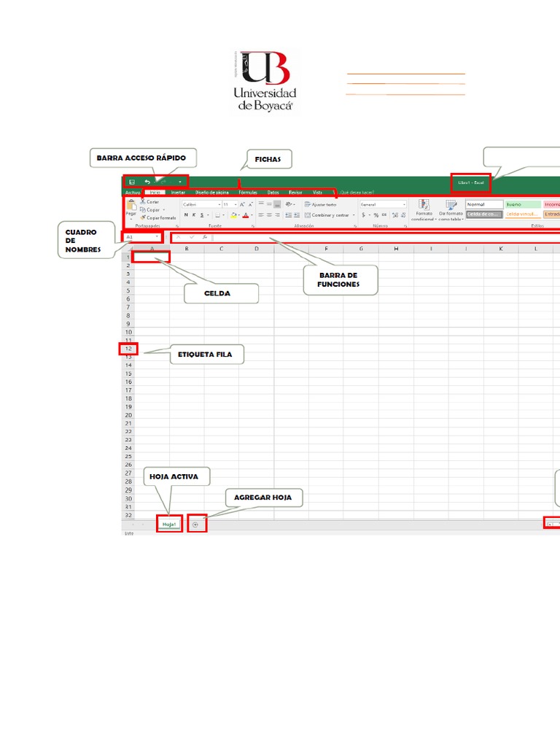
Task: Expand the Pegar options arrow
Action: click(x=131, y=219)
